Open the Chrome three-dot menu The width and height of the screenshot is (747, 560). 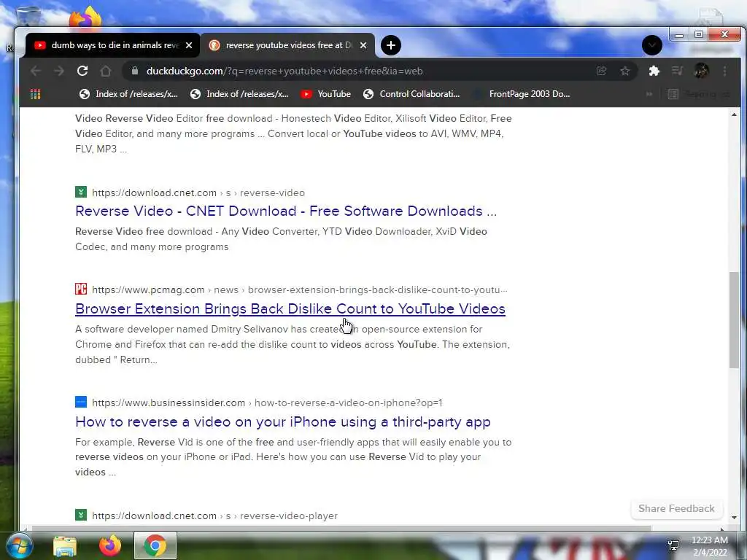(x=724, y=71)
